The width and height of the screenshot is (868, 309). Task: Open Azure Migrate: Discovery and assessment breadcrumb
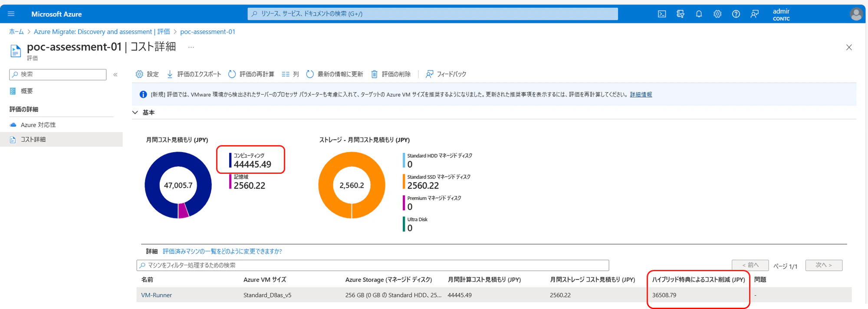[102, 32]
